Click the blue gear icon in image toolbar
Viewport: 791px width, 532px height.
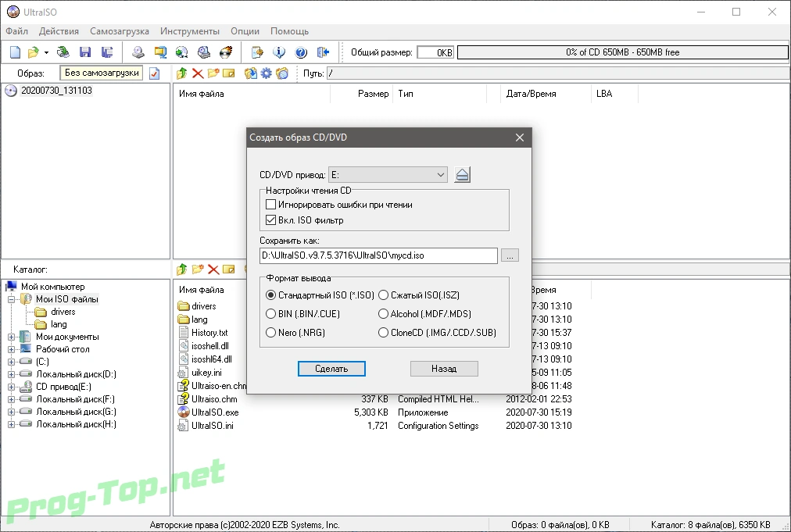267,73
